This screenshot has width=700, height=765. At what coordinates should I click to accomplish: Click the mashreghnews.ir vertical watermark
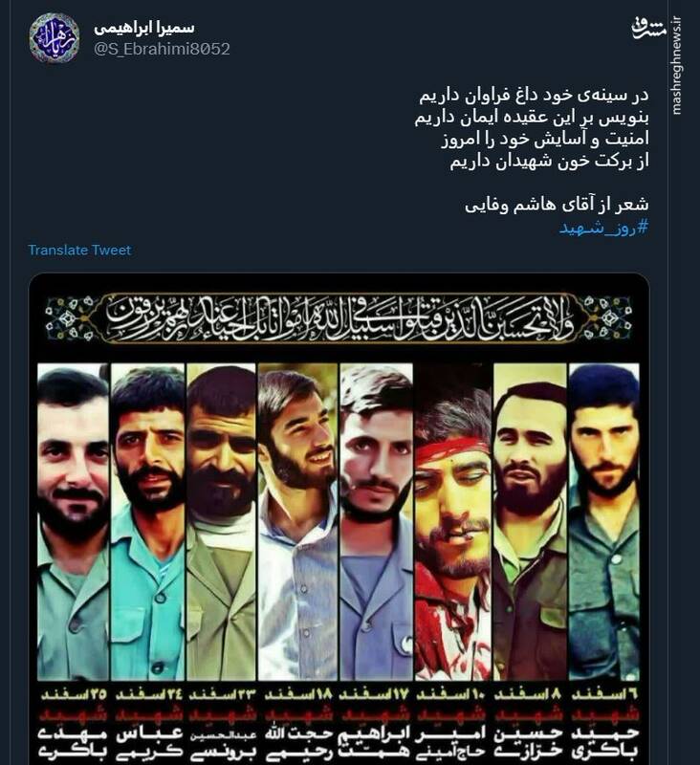pos(677,66)
